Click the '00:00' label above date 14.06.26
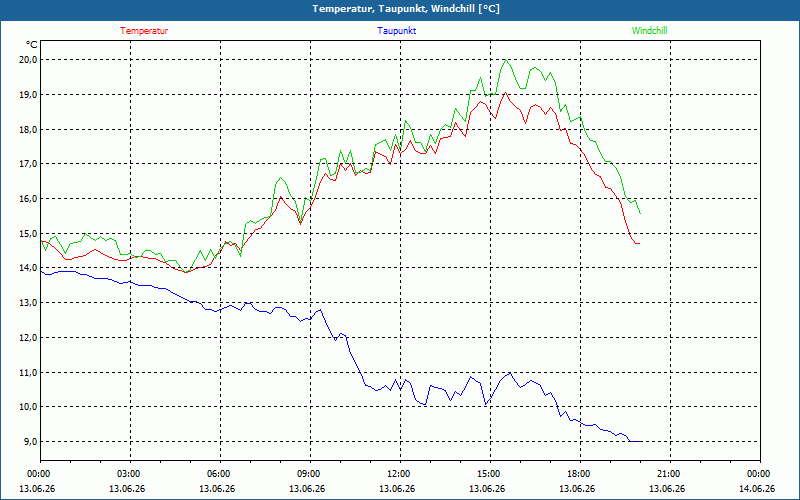This screenshot has height=500, width=800. tap(757, 474)
